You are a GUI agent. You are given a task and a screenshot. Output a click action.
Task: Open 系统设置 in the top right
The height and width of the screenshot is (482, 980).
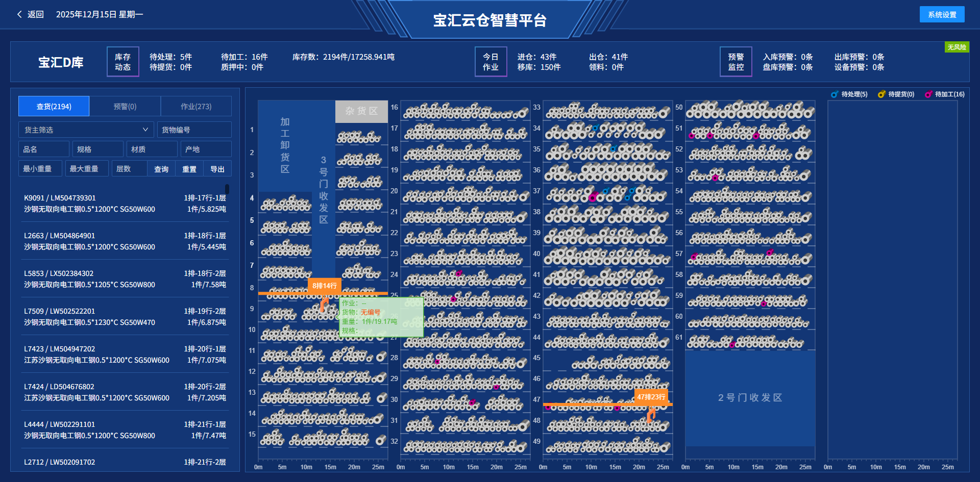(x=942, y=14)
